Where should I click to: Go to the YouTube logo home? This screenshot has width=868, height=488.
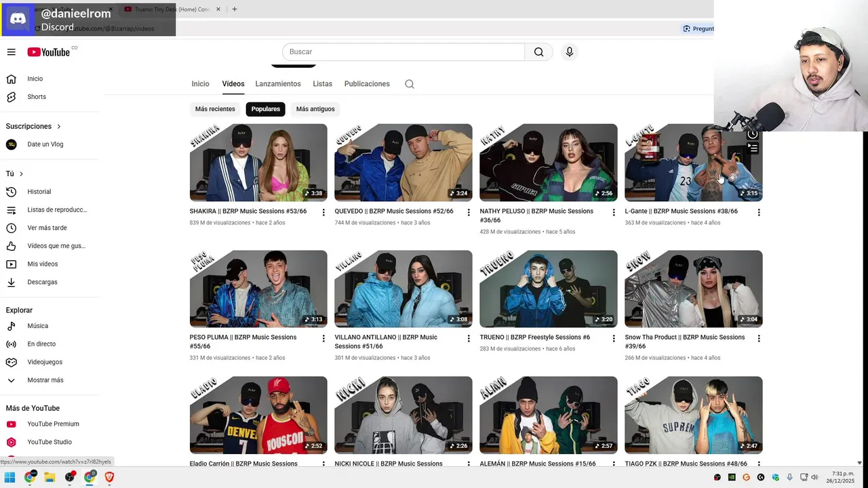tap(48, 52)
